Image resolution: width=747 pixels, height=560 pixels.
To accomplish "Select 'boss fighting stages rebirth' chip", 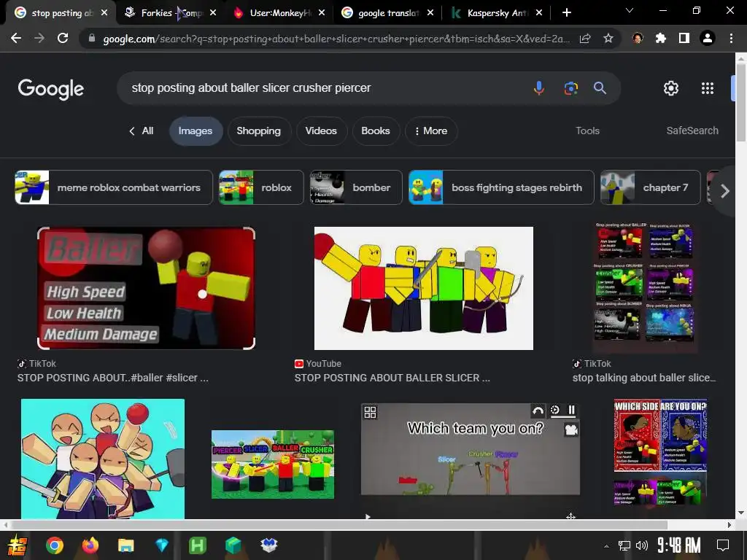I will pyautogui.click(x=501, y=187).
